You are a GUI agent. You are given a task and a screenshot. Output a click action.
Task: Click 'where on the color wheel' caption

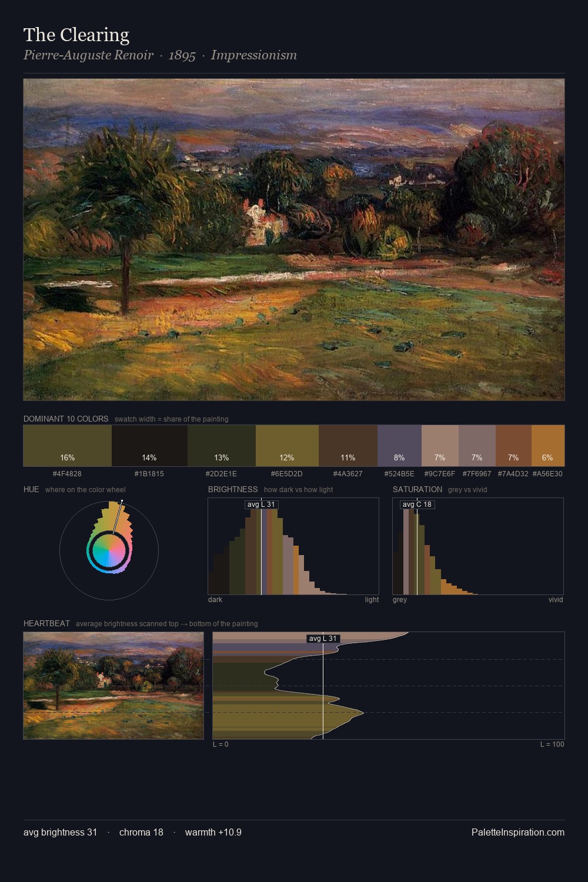(x=85, y=490)
